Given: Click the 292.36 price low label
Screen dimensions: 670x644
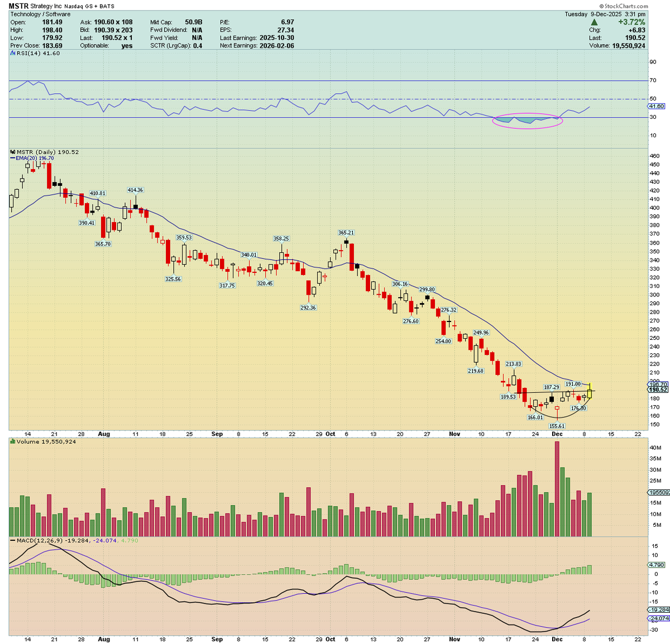Looking at the screenshot, I should click(x=308, y=307).
